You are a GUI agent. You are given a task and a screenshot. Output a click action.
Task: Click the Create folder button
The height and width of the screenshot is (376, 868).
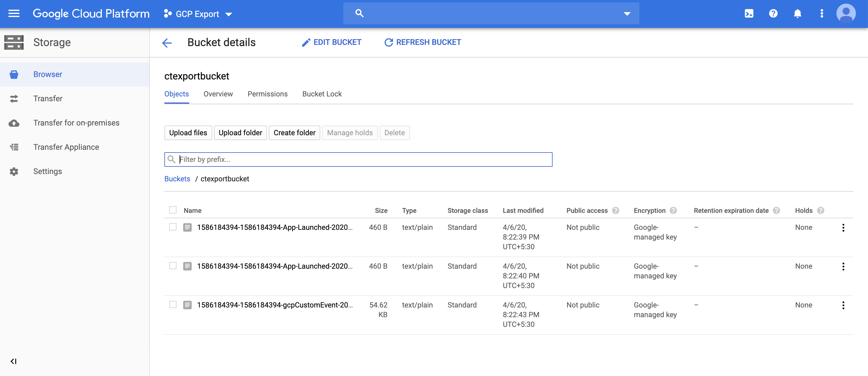click(x=294, y=133)
